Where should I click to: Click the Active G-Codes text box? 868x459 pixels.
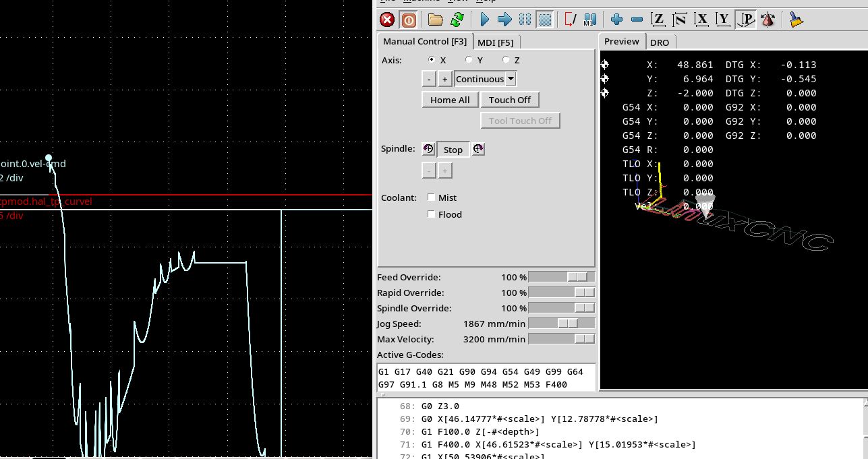pos(486,377)
